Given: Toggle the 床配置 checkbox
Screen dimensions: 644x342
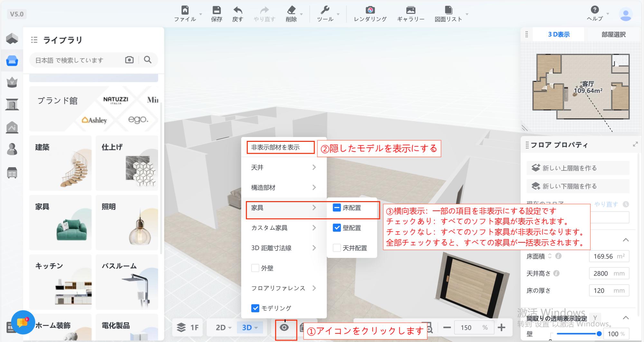Looking at the screenshot, I should 337,208.
